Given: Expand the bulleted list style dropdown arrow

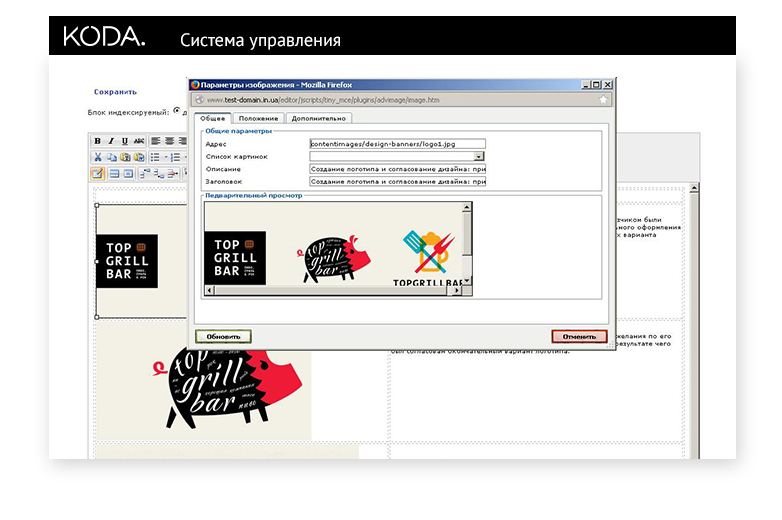Looking at the screenshot, I should pyautogui.click(x=165, y=157).
